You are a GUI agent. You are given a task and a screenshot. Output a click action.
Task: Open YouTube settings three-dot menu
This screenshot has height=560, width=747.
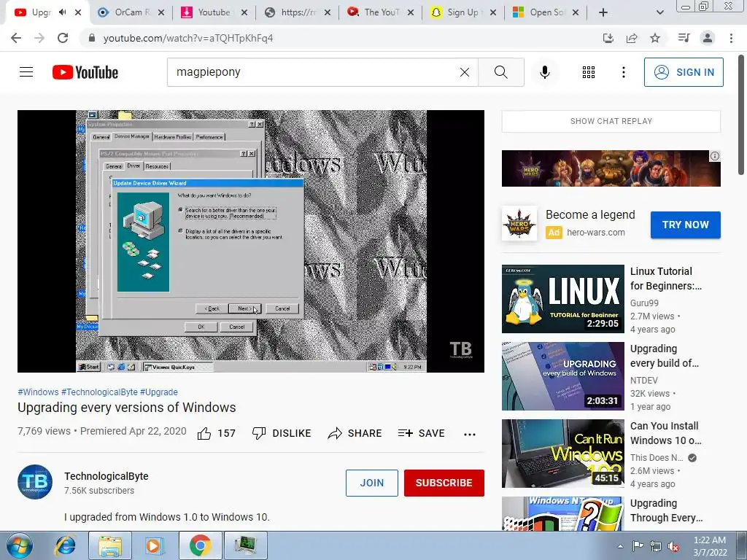tap(623, 72)
